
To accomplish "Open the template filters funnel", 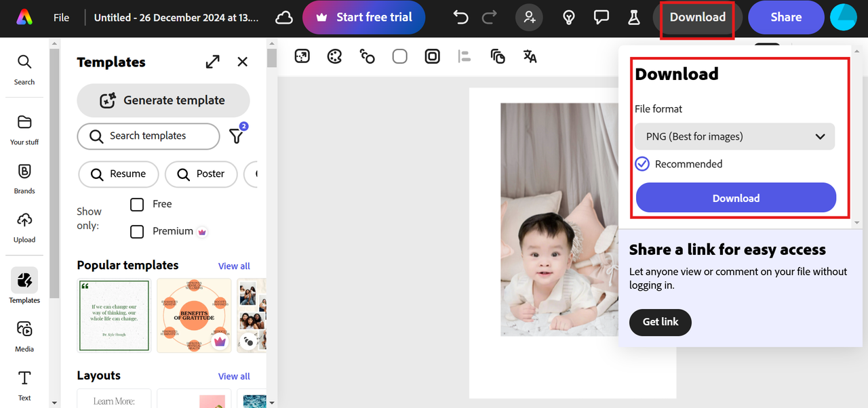I will [237, 135].
